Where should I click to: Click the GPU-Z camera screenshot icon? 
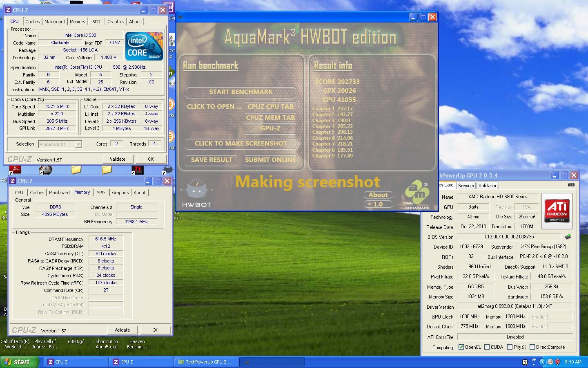tap(571, 185)
